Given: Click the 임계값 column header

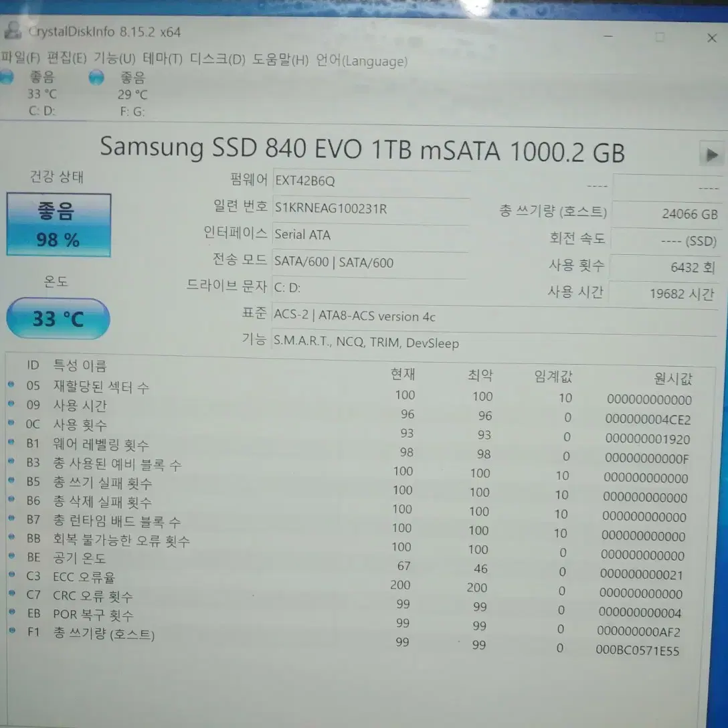Looking at the screenshot, I should (x=553, y=377).
